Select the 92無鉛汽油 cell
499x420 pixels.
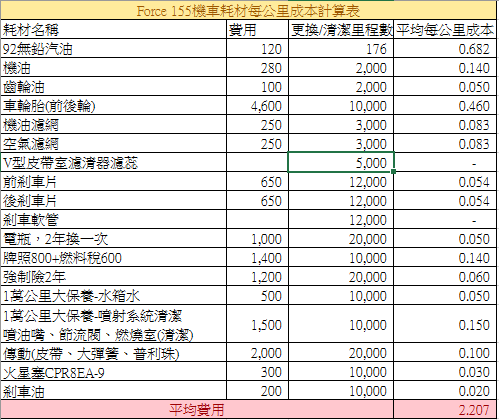click(114, 48)
